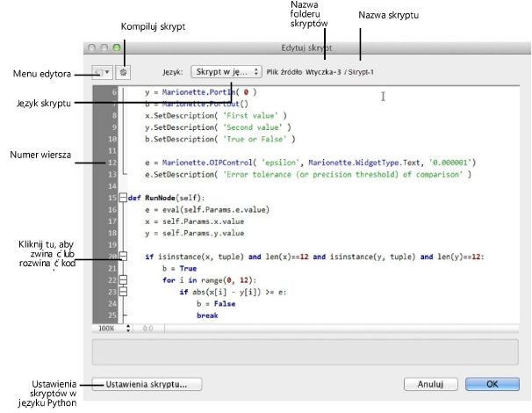Collapse the 'if isinstance' block at line 20
This screenshot has height=413, width=532.
pyautogui.click(x=123, y=257)
